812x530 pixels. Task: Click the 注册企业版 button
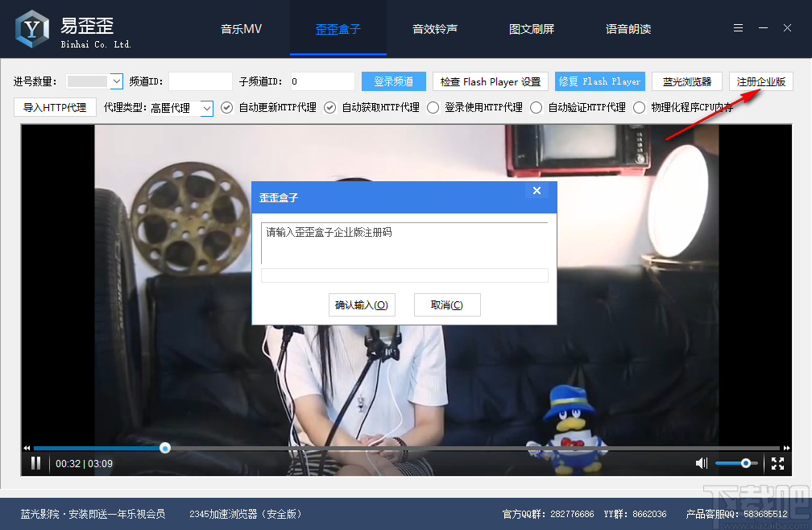pos(760,81)
